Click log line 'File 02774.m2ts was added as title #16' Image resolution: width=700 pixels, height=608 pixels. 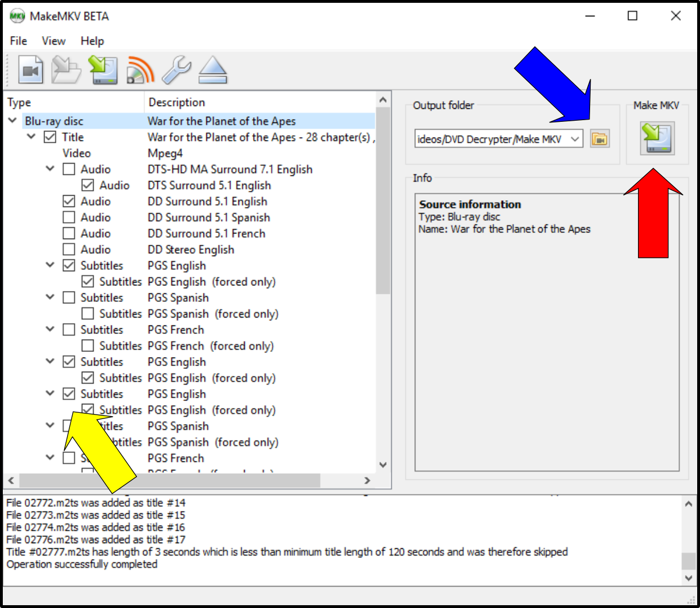point(96,527)
